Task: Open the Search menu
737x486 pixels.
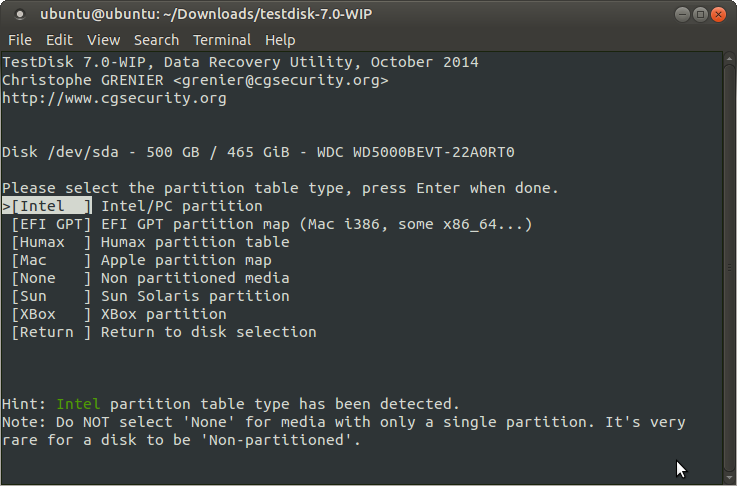Action: (x=156, y=40)
